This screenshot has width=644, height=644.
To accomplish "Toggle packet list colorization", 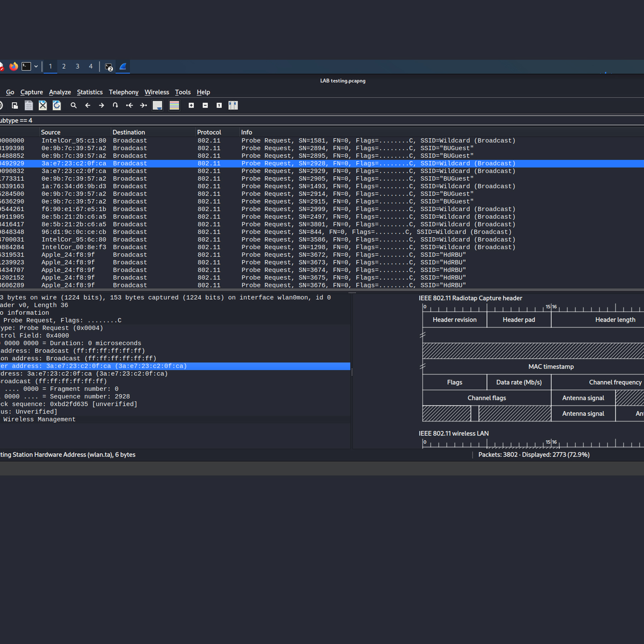I will pos(174,106).
